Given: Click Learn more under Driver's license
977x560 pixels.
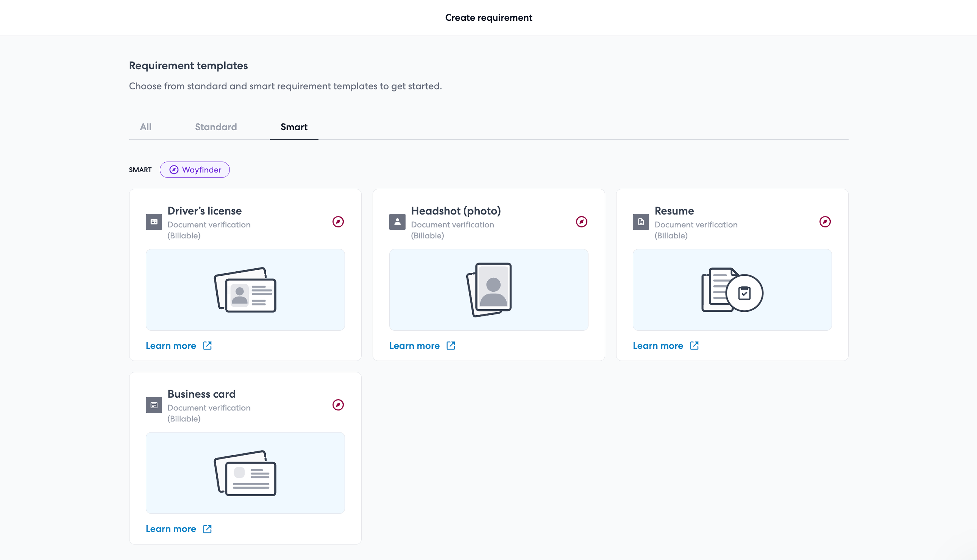Looking at the screenshot, I should pyautogui.click(x=171, y=346).
